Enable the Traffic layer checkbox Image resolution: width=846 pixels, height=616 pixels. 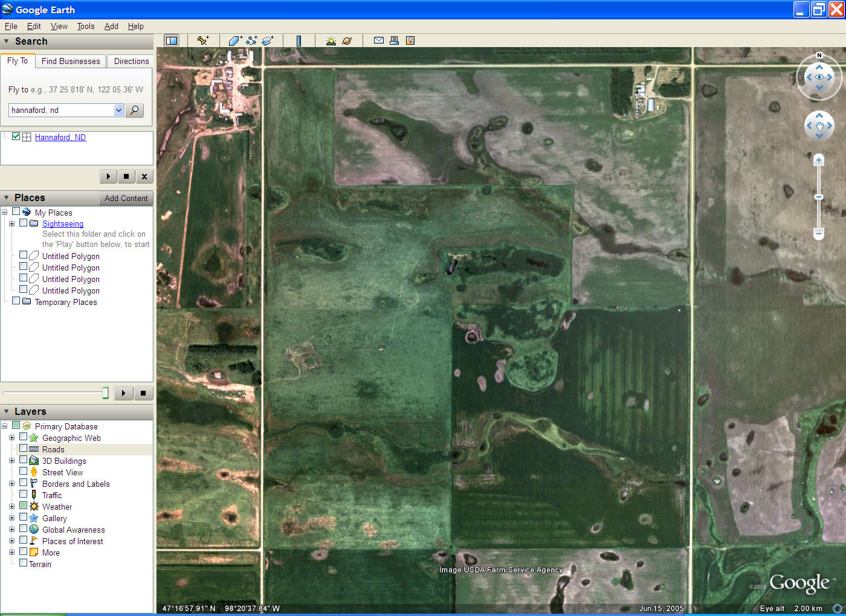24,495
